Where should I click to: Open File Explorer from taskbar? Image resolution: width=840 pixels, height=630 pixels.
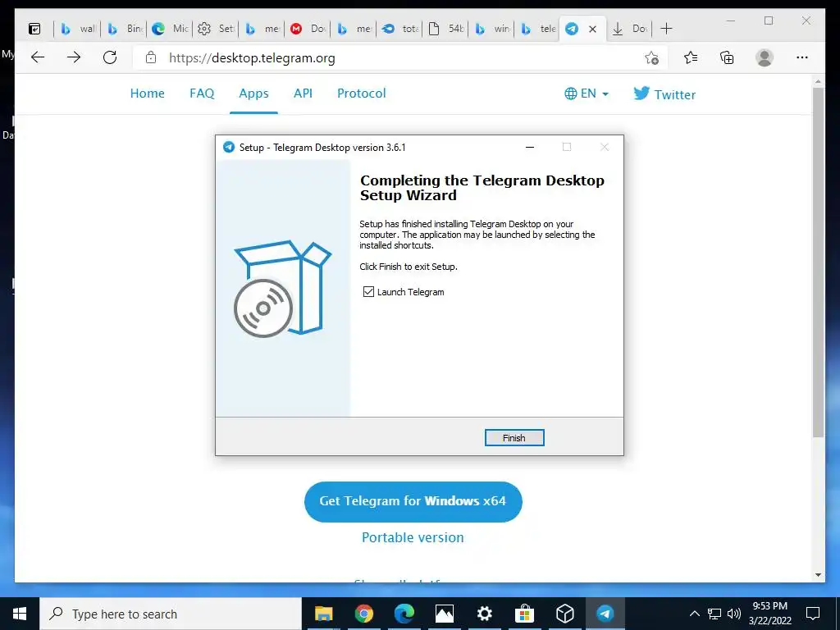click(x=323, y=614)
